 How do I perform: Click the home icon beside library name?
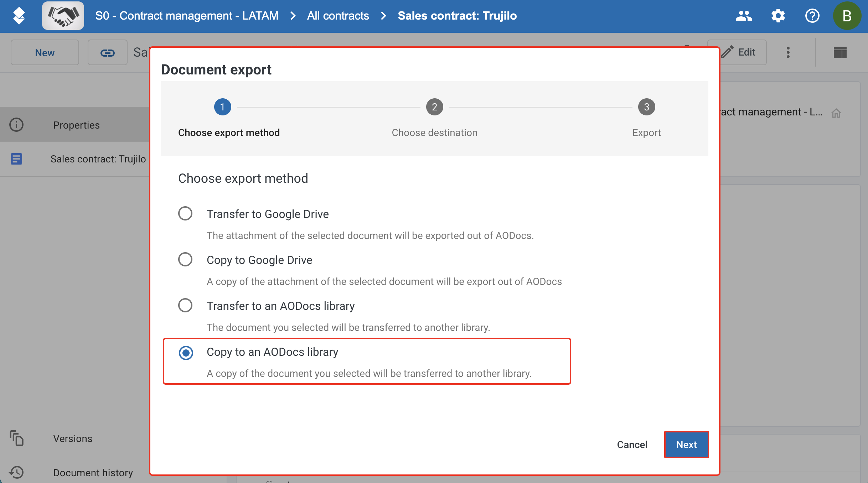(836, 113)
